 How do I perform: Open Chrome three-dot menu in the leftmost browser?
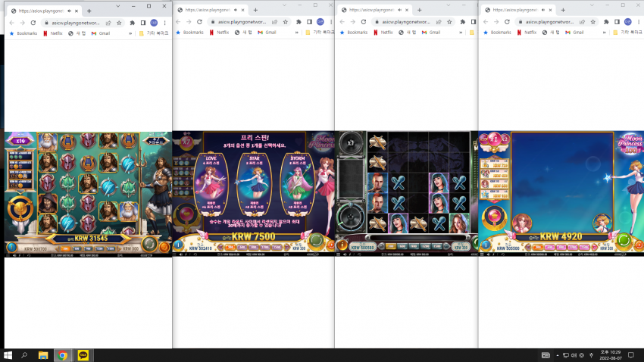point(164,23)
